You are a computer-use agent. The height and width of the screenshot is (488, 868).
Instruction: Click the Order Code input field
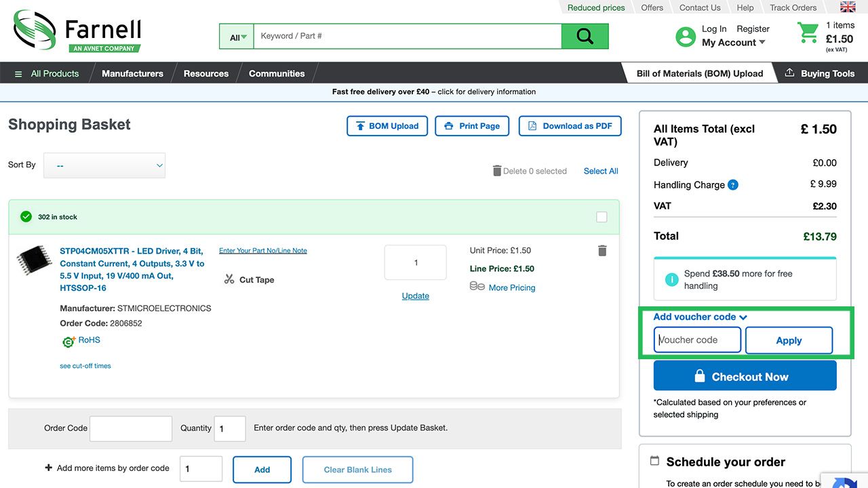coord(131,428)
